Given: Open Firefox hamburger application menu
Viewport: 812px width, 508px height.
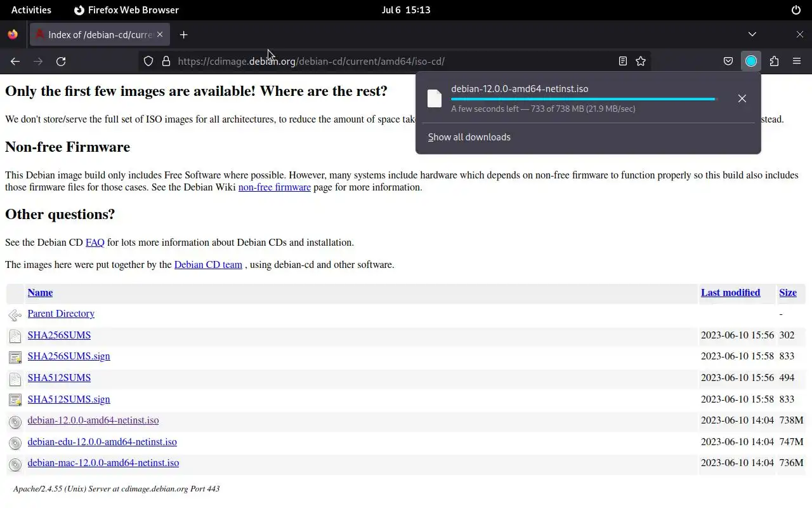Looking at the screenshot, I should [797, 61].
